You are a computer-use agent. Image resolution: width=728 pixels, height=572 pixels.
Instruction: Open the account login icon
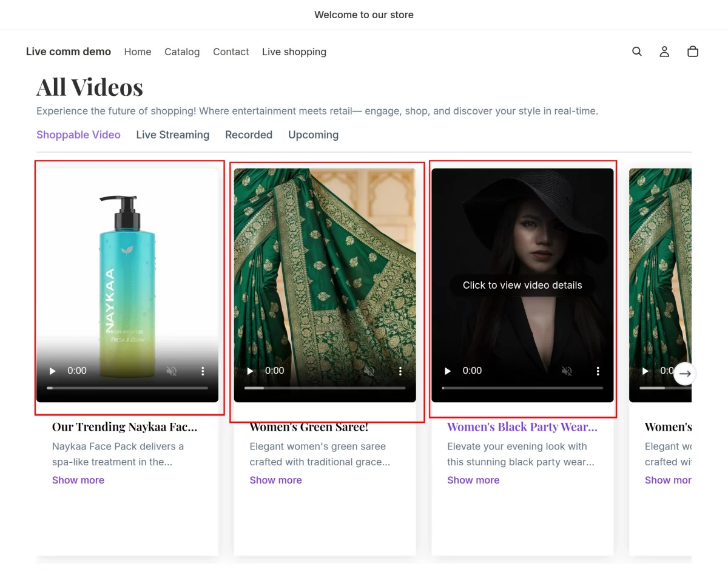664,52
